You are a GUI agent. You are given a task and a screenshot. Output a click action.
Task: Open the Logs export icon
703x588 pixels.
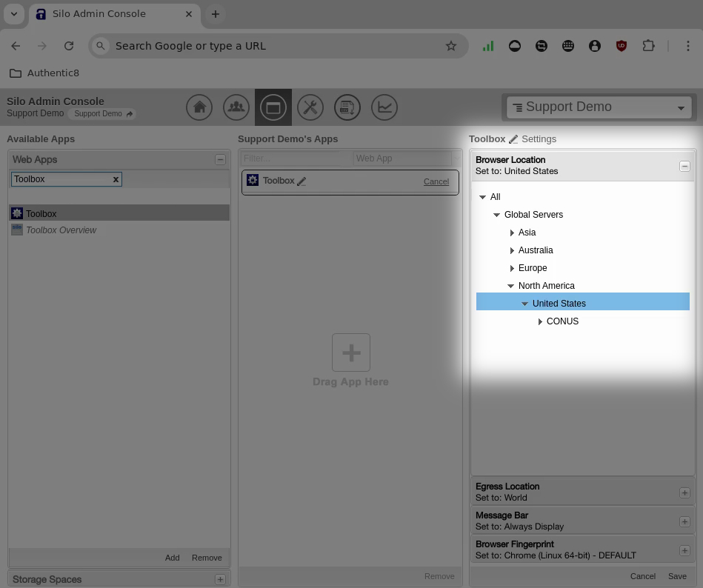coord(347,107)
